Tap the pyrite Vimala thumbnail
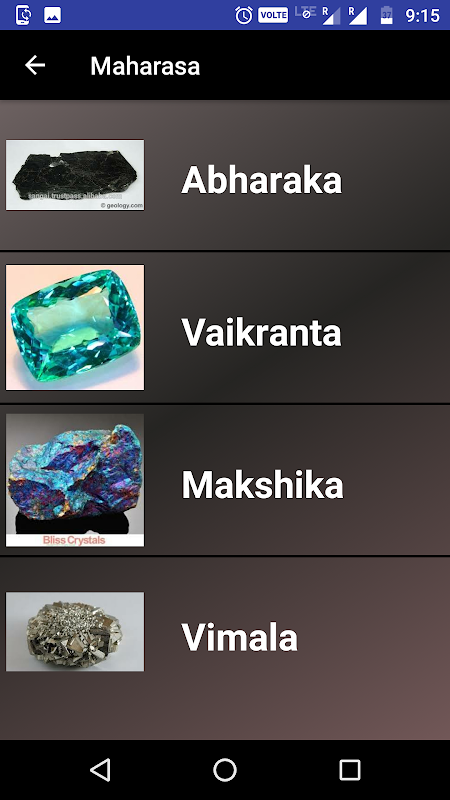Image resolution: width=450 pixels, height=800 pixels. (x=75, y=632)
